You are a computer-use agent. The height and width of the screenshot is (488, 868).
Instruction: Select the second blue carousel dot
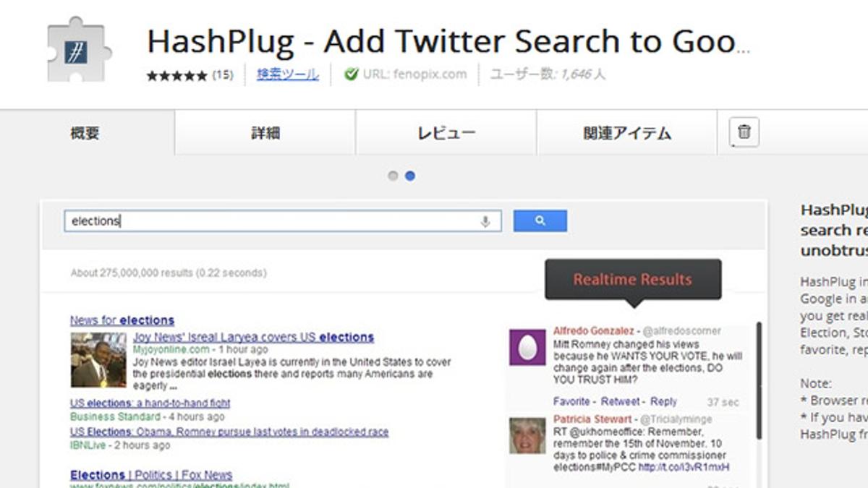pos(410,176)
